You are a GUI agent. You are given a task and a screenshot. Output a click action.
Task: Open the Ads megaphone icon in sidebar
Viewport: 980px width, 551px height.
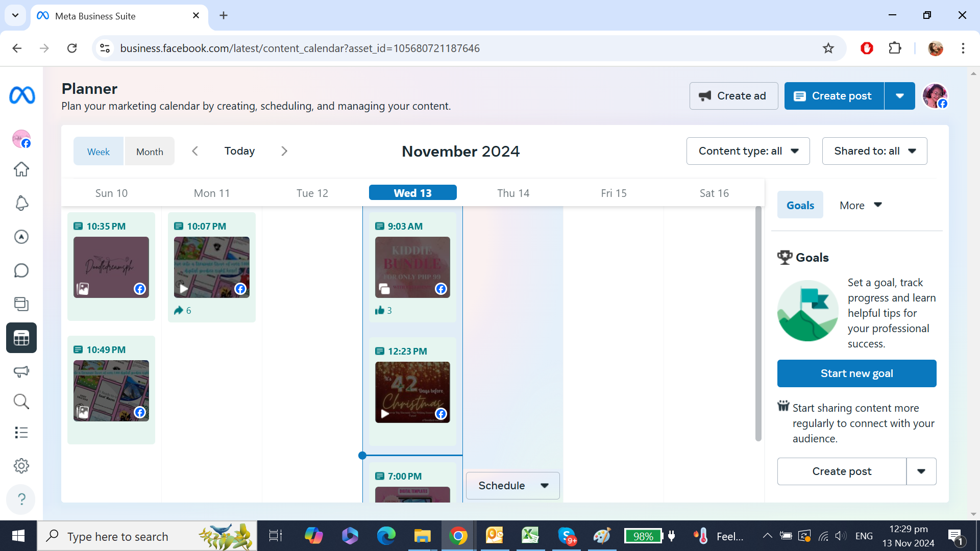(21, 371)
